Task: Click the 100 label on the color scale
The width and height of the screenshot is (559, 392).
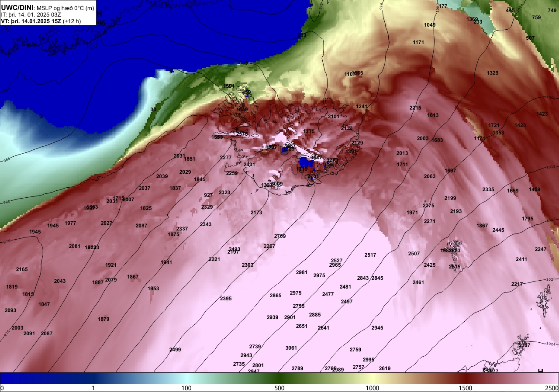Action: [186, 388]
